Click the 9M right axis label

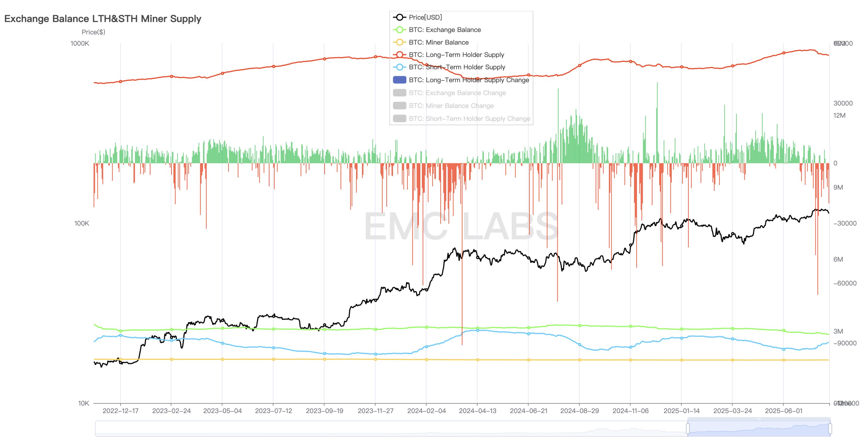tap(838, 187)
